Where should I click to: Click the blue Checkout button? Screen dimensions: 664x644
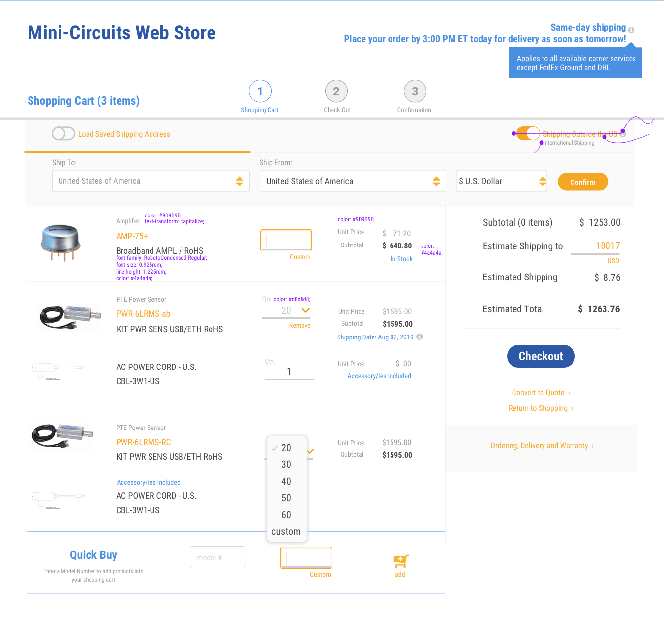[x=541, y=356]
